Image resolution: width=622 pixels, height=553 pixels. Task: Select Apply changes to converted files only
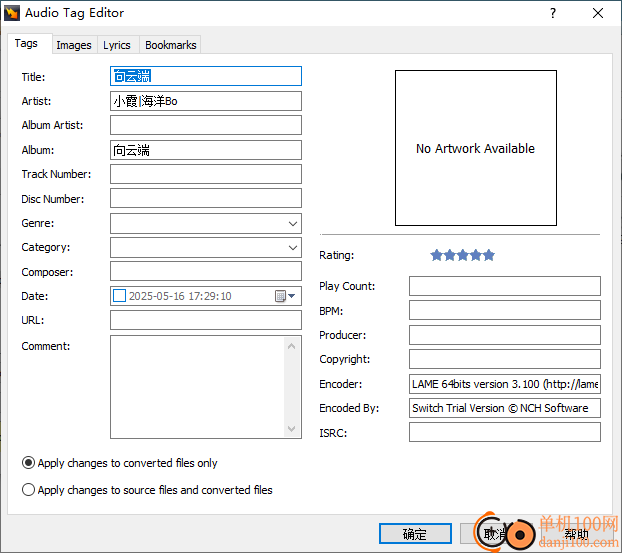point(119,463)
